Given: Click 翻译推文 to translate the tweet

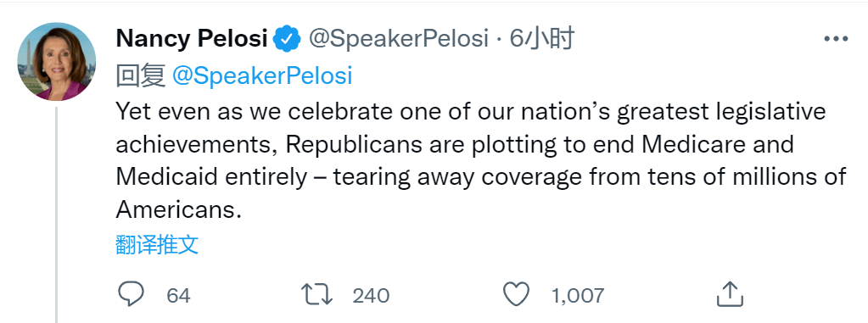Looking at the screenshot, I should 157,244.
